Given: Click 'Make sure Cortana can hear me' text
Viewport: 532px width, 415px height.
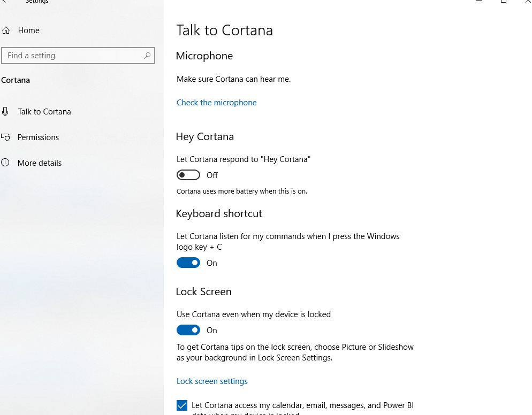Looking at the screenshot, I should pyautogui.click(x=233, y=79).
